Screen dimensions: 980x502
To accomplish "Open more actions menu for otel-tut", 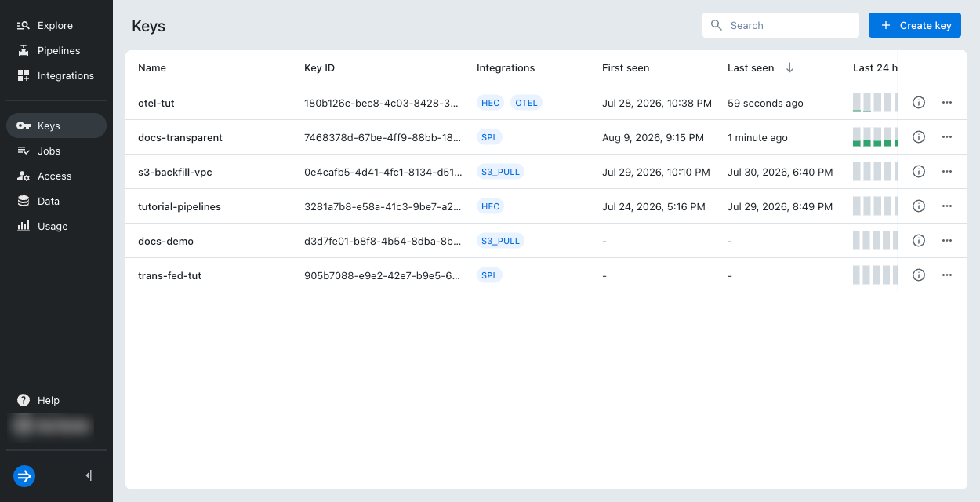I will [x=947, y=103].
